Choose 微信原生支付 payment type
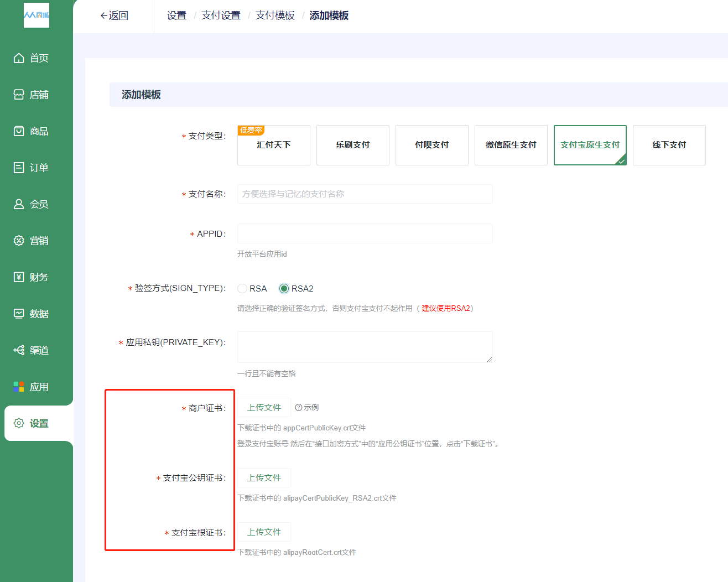 pos(511,145)
